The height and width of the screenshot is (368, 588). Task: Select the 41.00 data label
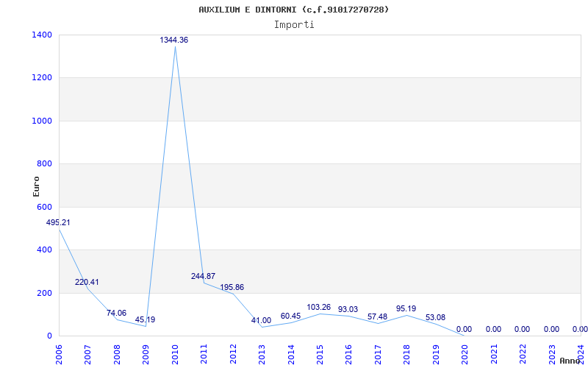coord(261,320)
